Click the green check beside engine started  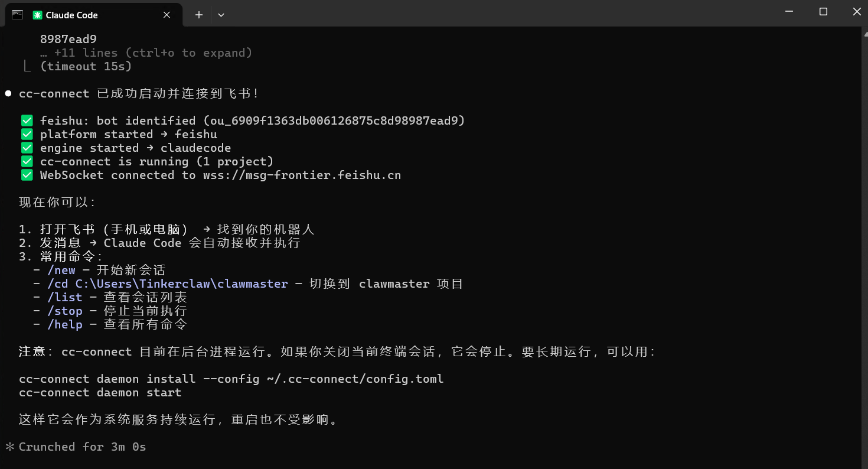(27, 148)
